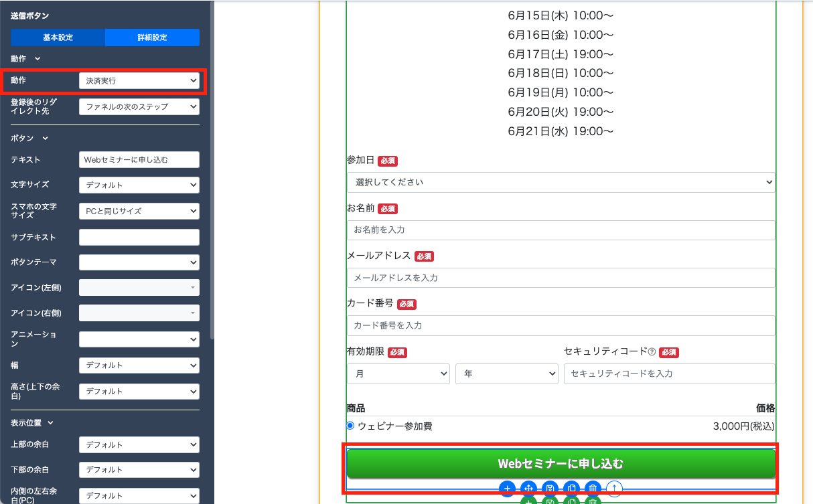Click the blue move element icon
The width and height of the screenshot is (813, 504).
click(x=528, y=489)
